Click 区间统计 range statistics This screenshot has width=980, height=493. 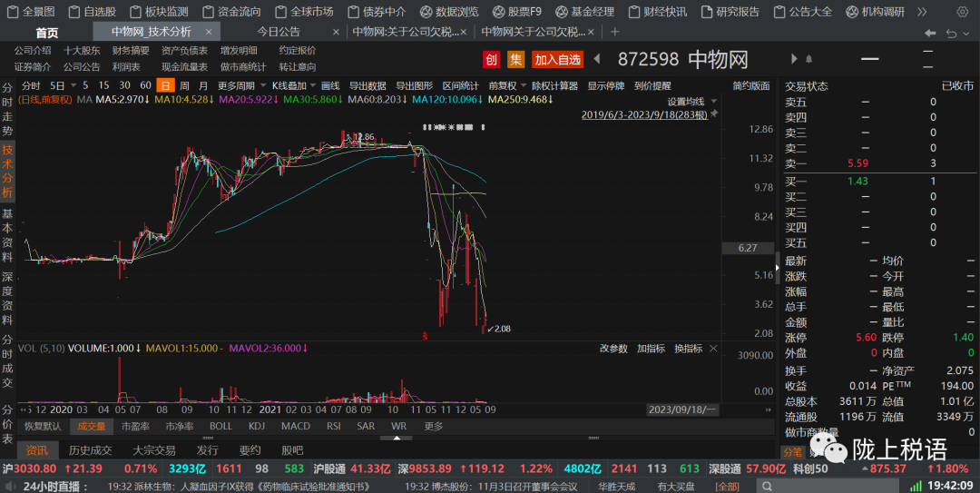click(461, 85)
